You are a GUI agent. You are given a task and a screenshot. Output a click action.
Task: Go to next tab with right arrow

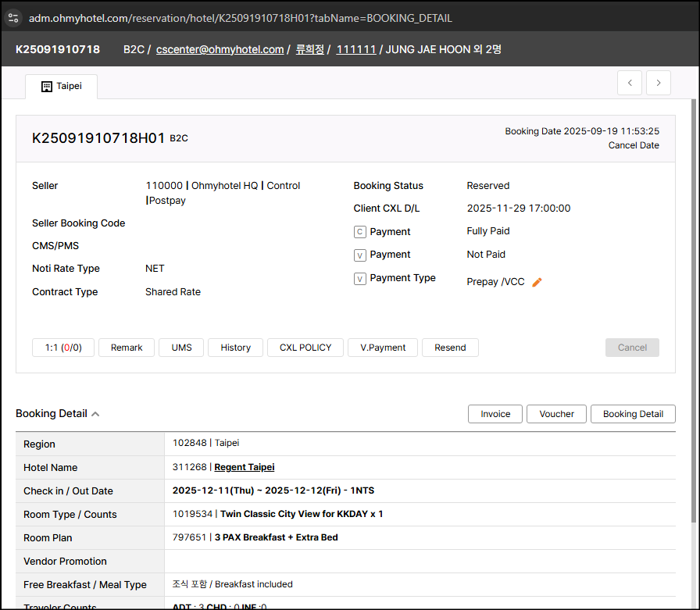coord(658,83)
